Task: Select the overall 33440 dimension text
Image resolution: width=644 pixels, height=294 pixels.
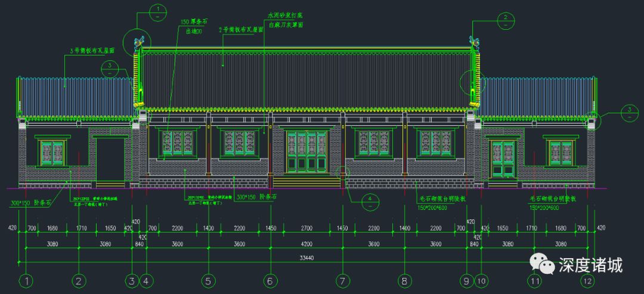Action: [306, 258]
